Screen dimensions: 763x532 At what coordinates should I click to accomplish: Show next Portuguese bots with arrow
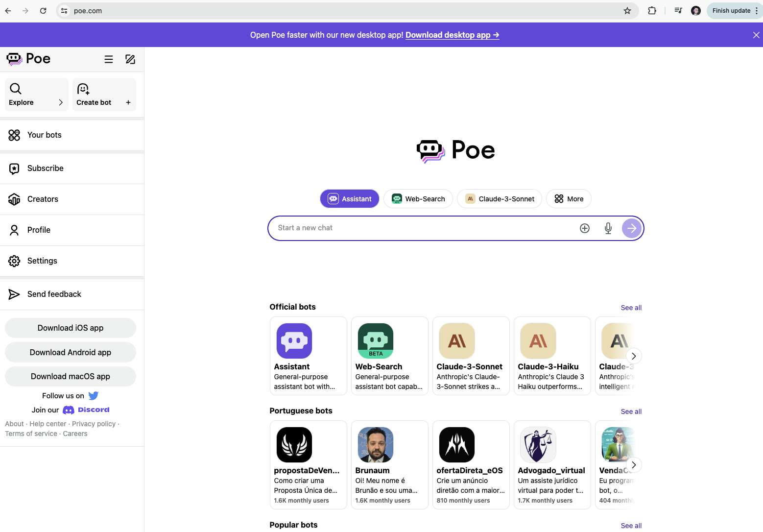coord(634,465)
